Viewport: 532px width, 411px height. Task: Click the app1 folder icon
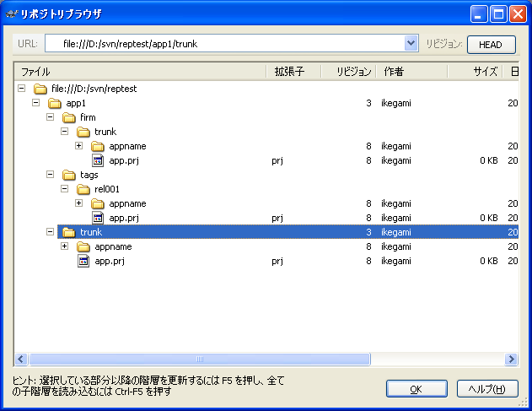(55, 103)
